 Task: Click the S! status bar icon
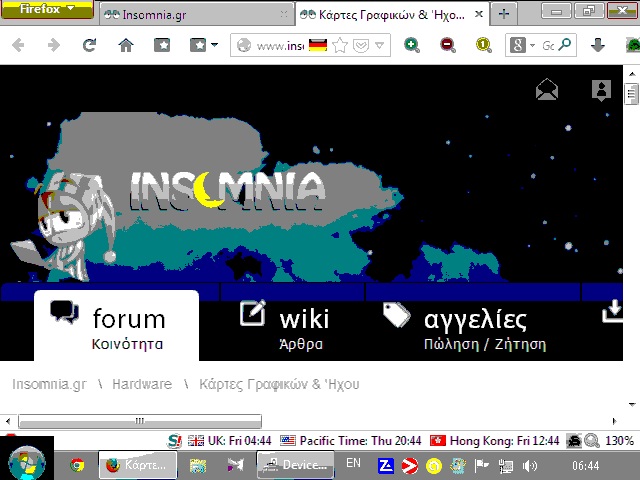point(174,441)
